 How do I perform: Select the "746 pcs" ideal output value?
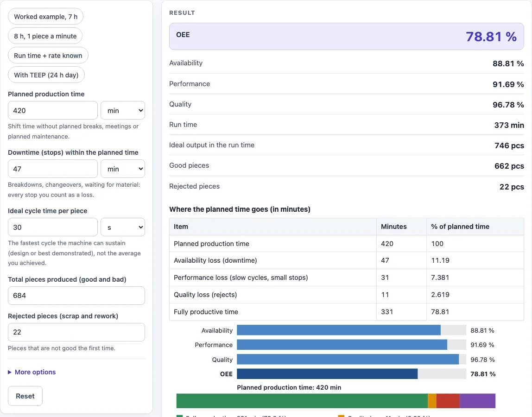509,145
